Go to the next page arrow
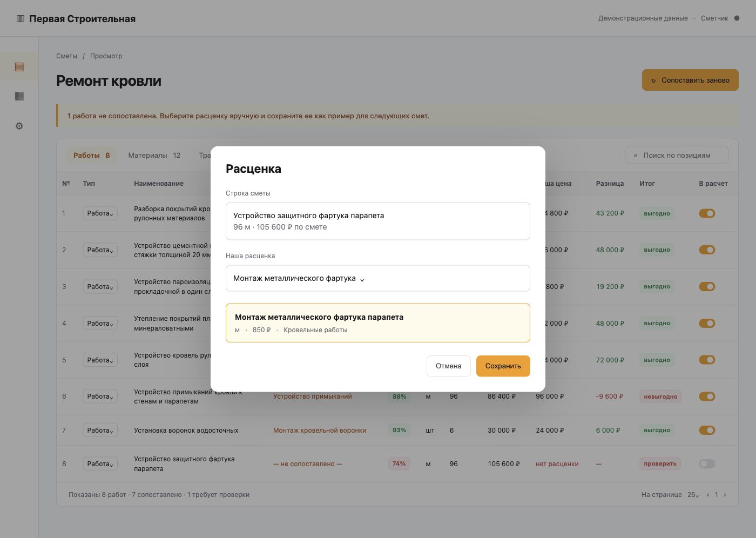 [x=725, y=495]
